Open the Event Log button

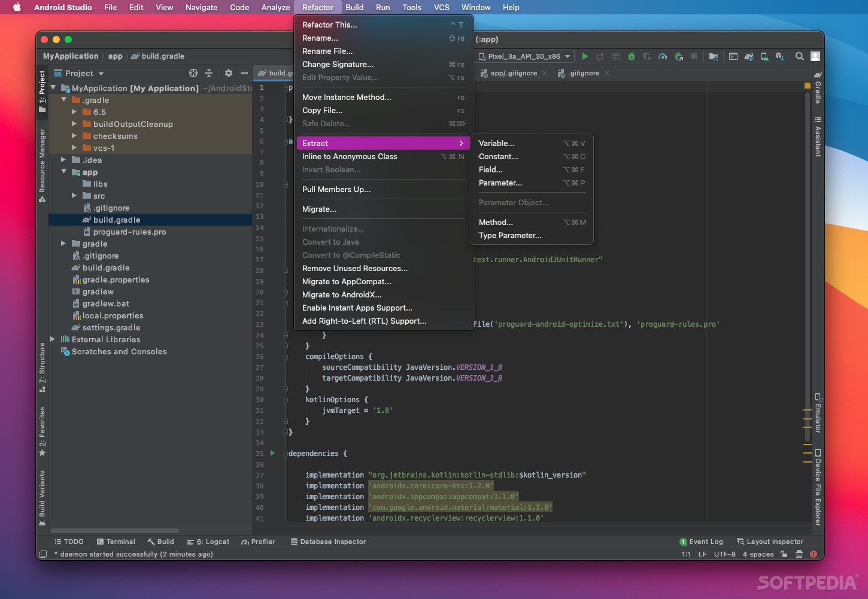point(701,542)
